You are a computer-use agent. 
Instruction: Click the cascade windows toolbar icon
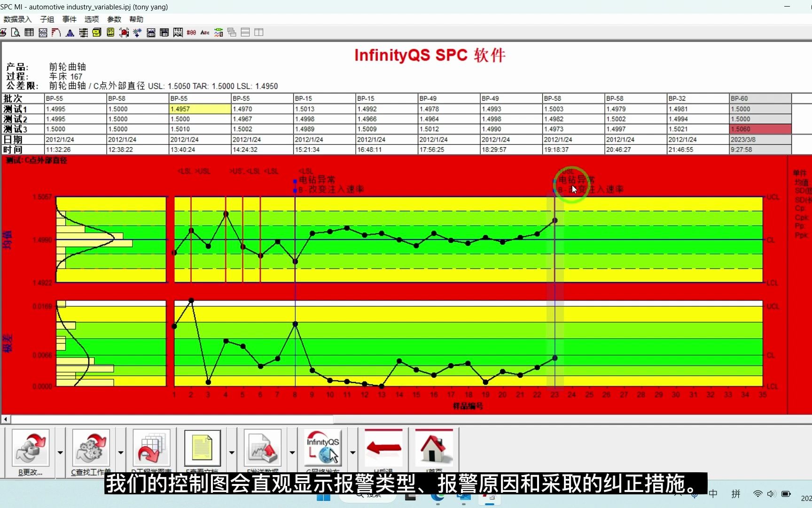point(232,32)
